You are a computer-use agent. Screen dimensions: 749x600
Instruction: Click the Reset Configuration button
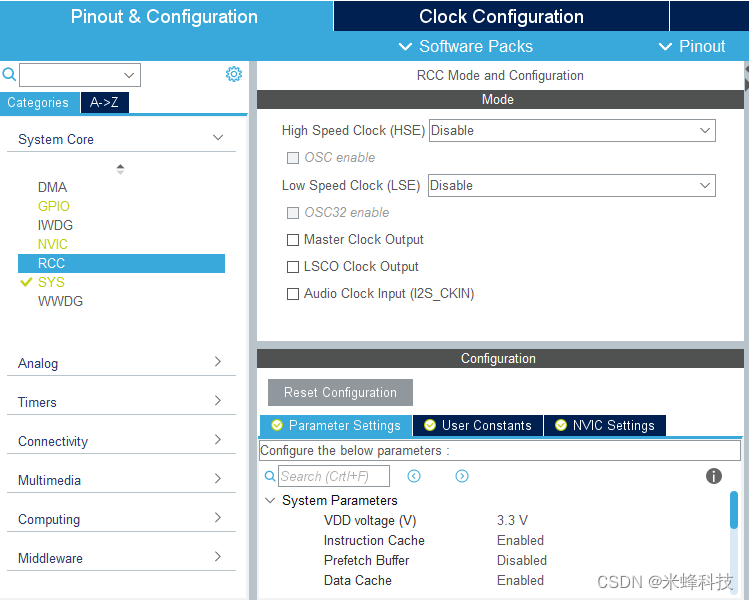[x=340, y=392]
